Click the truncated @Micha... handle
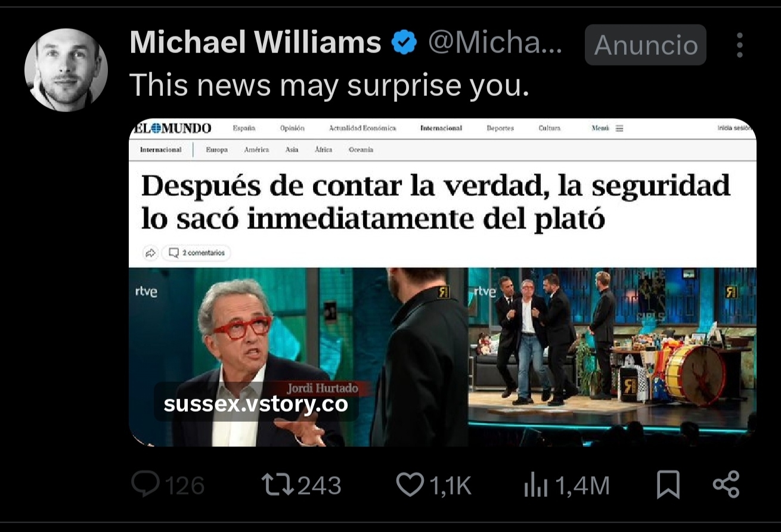This screenshot has width=781, height=532. click(x=495, y=43)
